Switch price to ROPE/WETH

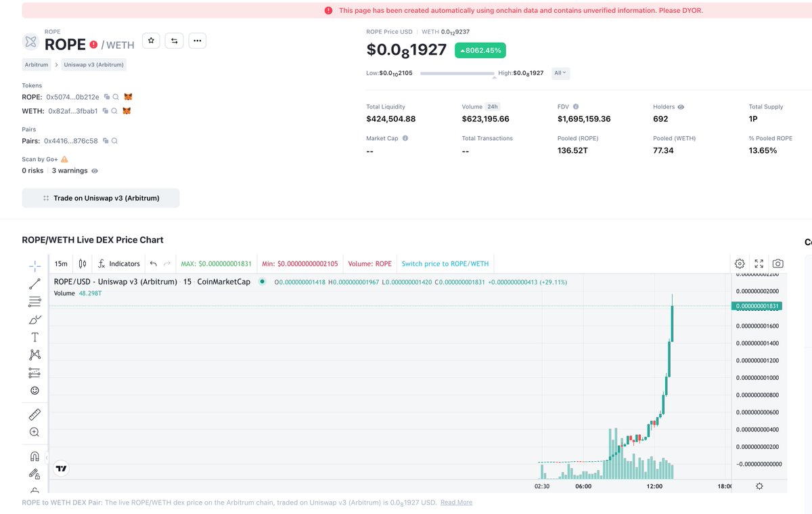(x=445, y=263)
